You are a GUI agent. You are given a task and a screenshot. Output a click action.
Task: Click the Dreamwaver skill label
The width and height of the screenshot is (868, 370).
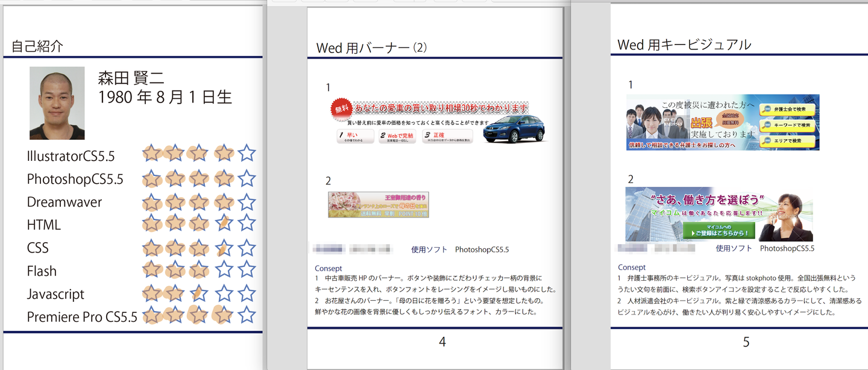click(64, 202)
